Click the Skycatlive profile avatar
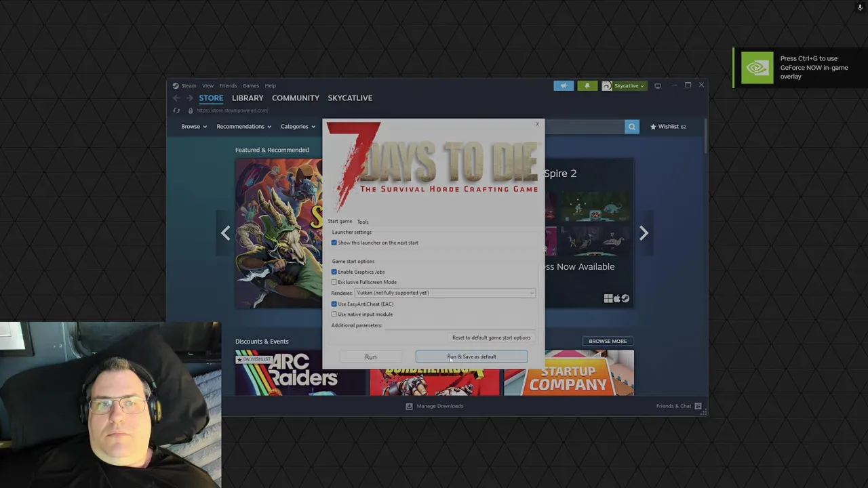868x488 pixels. click(607, 85)
